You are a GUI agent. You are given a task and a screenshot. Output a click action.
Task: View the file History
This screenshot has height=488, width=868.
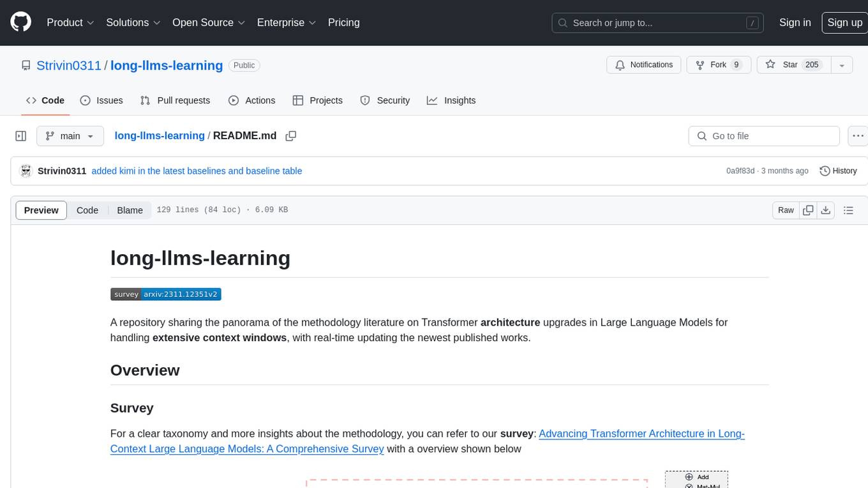tap(838, 171)
